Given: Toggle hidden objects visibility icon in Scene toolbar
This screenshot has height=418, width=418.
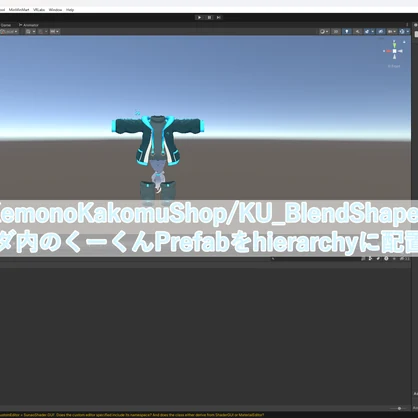Looking at the screenshot, I should point(381,32).
